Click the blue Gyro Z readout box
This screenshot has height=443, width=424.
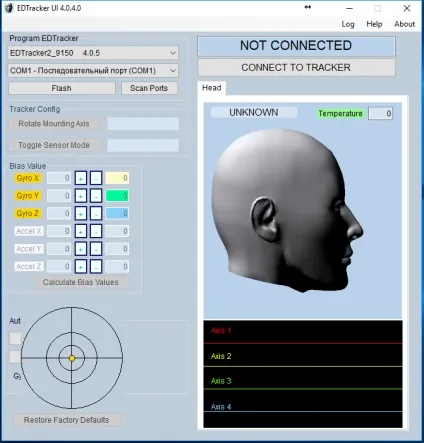click(117, 214)
